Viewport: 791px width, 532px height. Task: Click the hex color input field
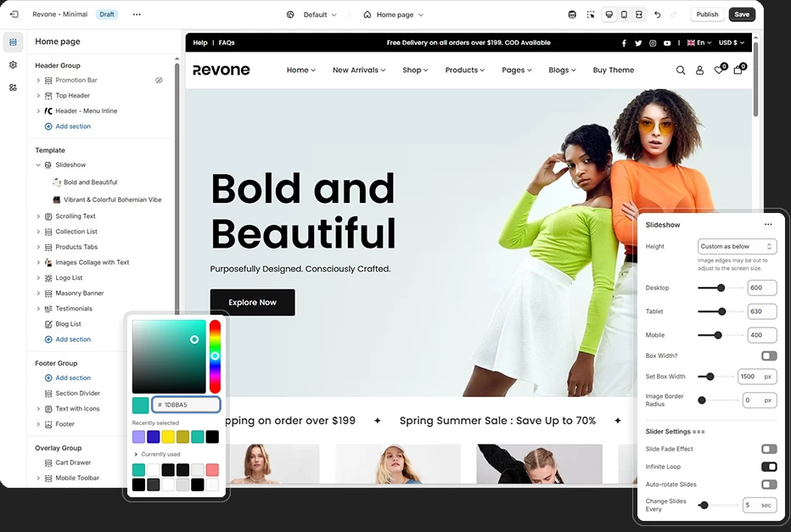point(186,405)
